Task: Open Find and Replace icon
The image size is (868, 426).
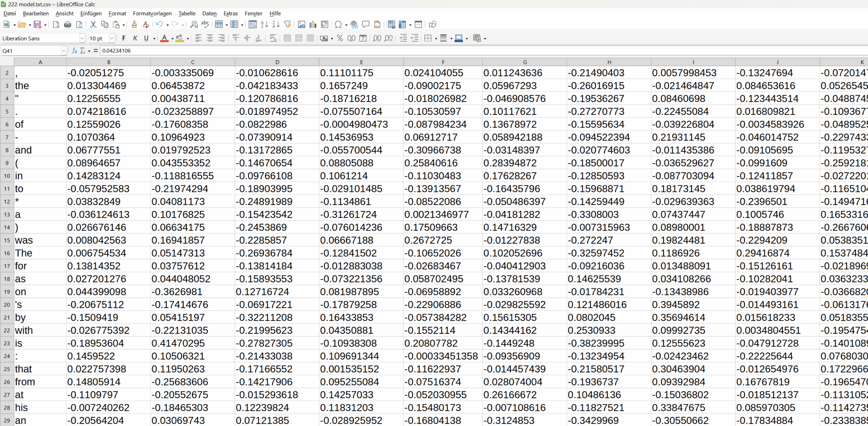Action: pos(194,25)
